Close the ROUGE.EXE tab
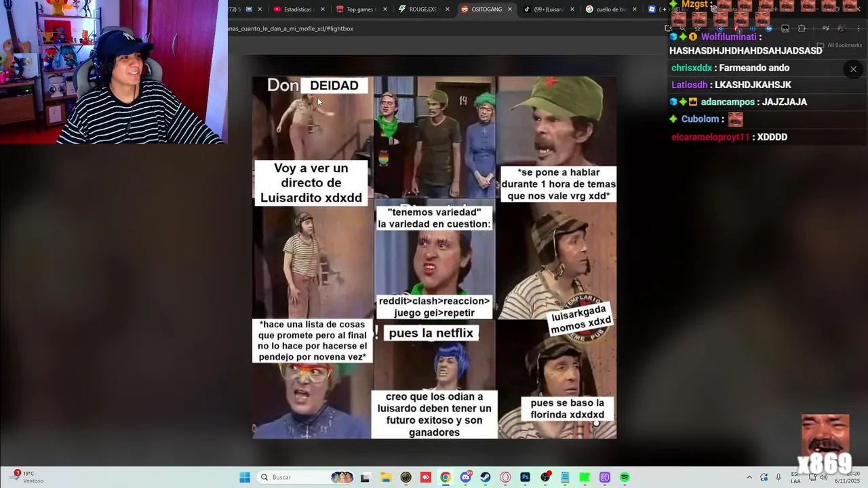 tap(448, 9)
